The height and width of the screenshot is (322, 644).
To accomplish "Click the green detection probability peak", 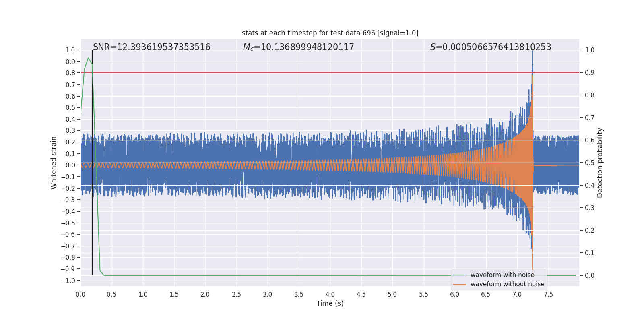I will pyautogui.click(x=88, y=58).
